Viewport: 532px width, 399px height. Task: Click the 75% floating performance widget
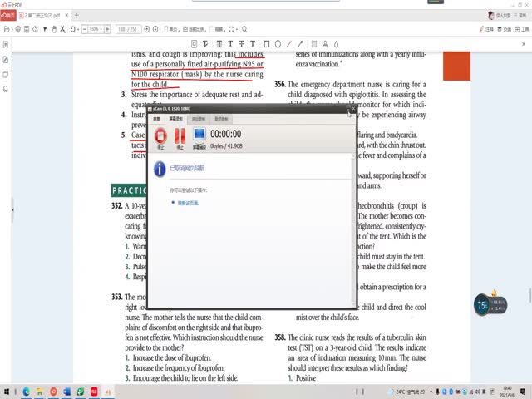click(x=482, y=305)
